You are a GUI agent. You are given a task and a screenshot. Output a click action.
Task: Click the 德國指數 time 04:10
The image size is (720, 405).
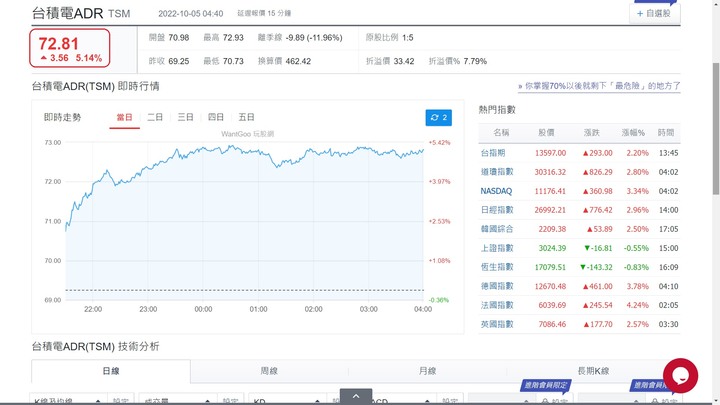[x=668, y=286]
